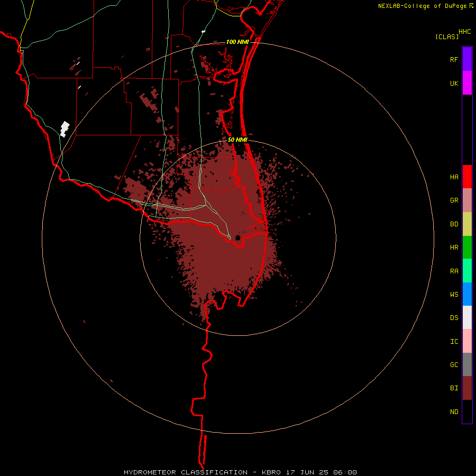Image resolution: width=476 pixels, height=476 pixels.
Task: Click the IC legend label
Action: tap(454, 342)
